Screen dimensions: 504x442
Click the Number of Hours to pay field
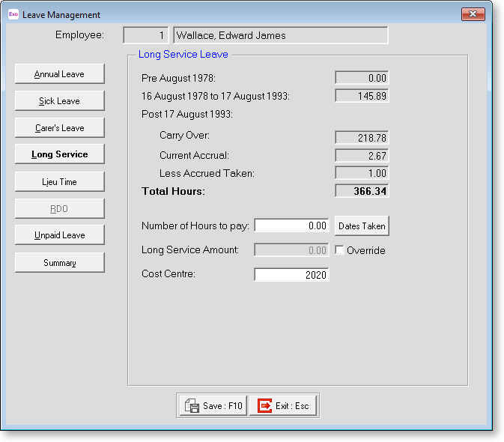tap(291, 225)
